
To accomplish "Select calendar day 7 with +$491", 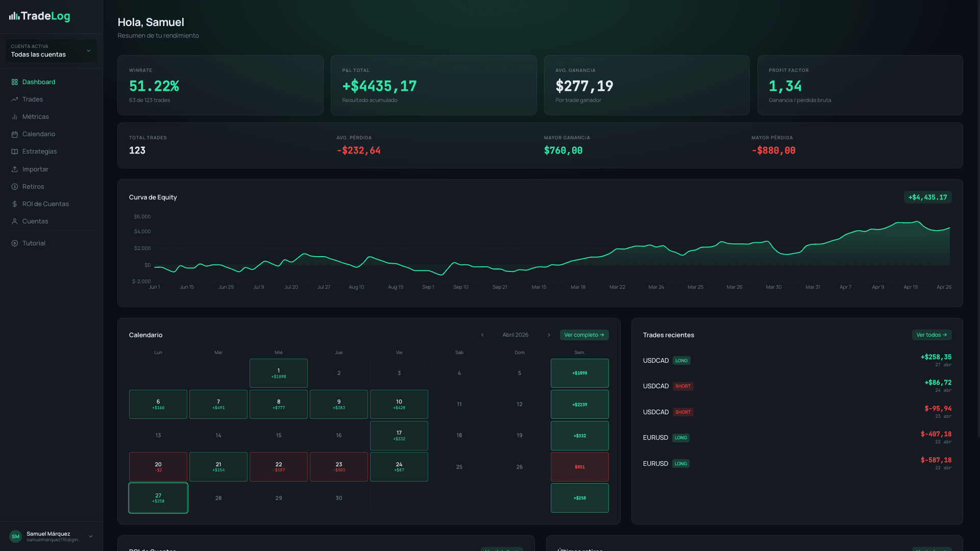I will [x=218, y=405].
